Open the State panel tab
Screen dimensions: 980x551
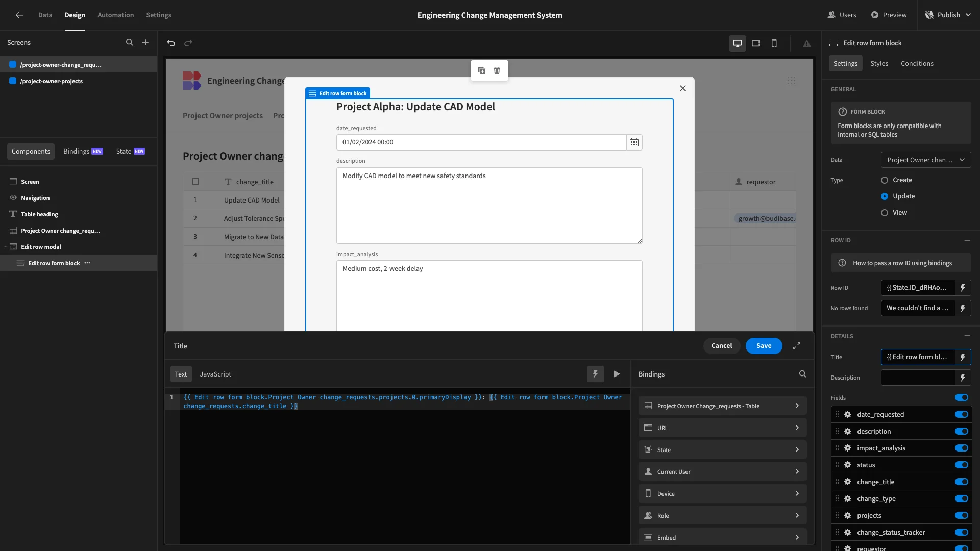[x=130, y=152]
